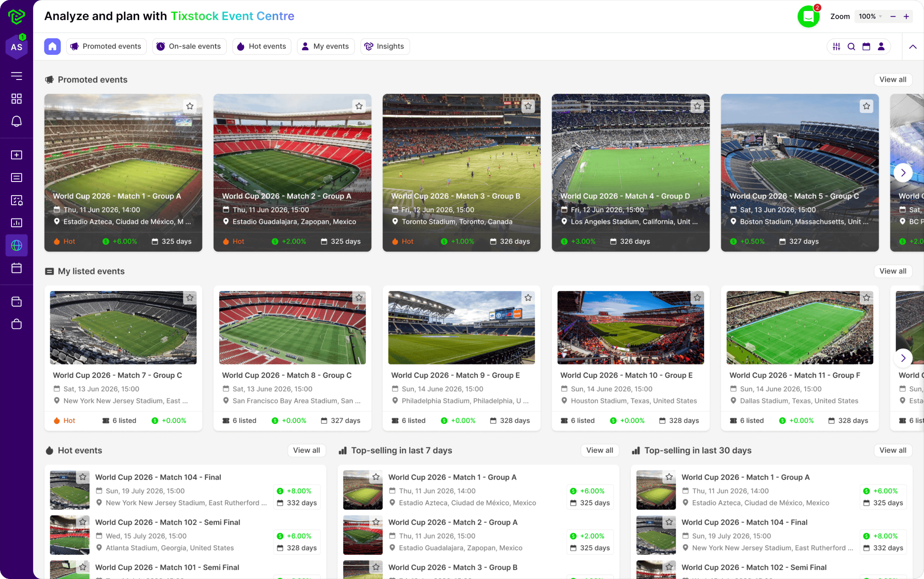Favorite the Match 5 - Group C card
The height and width of the screenshot is (579, 924).
click(867, 106)
